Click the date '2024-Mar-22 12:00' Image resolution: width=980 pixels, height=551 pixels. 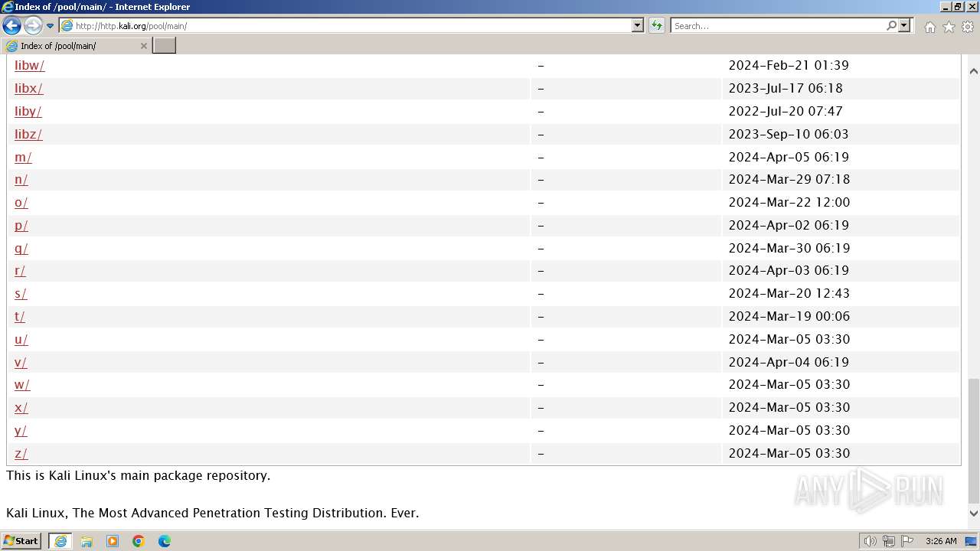(789, 202)
